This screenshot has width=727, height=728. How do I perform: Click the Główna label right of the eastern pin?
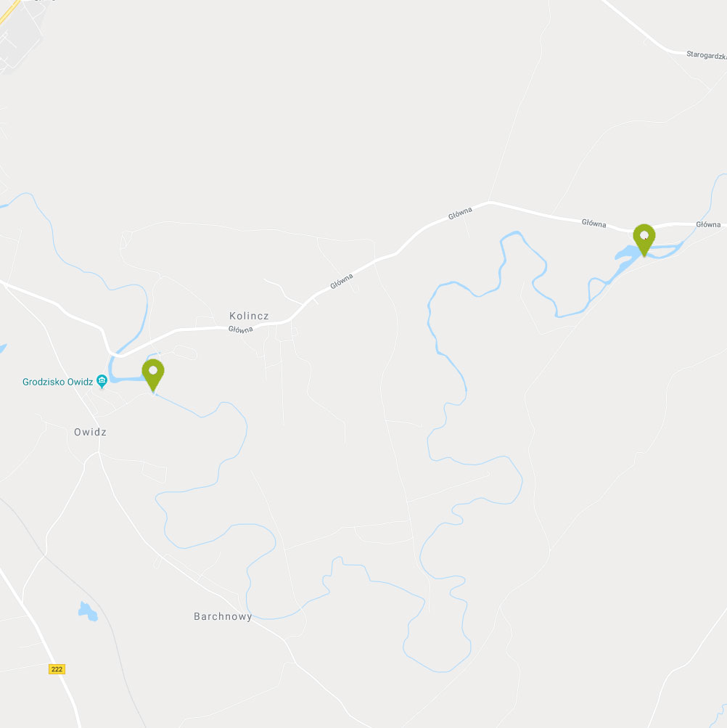708,224
